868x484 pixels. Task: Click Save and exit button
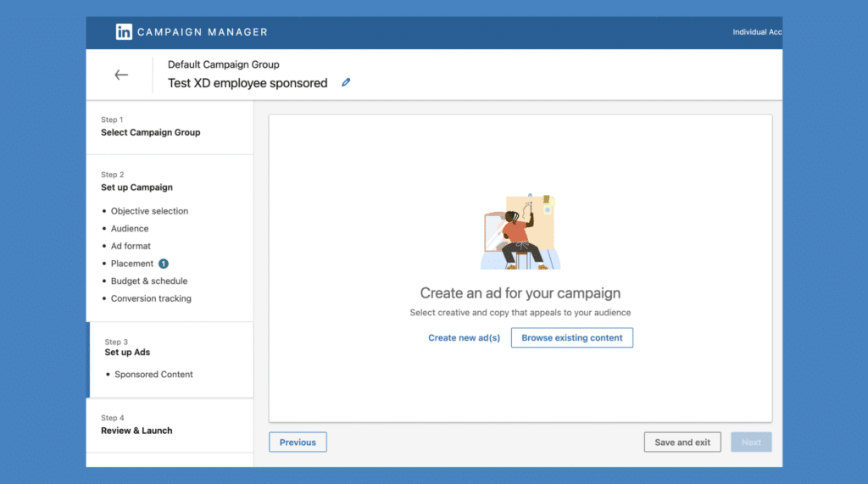point(682,442)
